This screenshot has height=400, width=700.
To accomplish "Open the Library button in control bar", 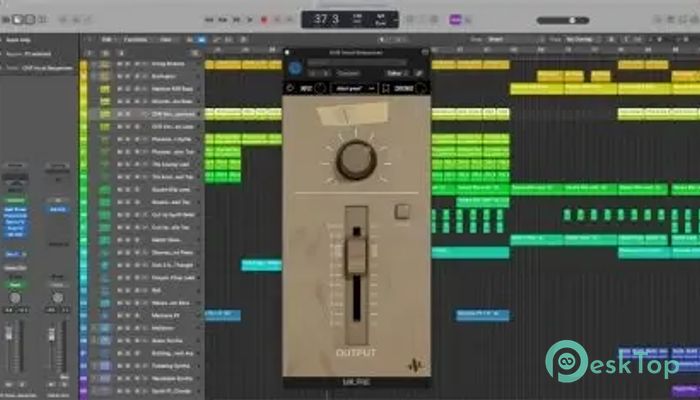I will click(x=9, y=19).
